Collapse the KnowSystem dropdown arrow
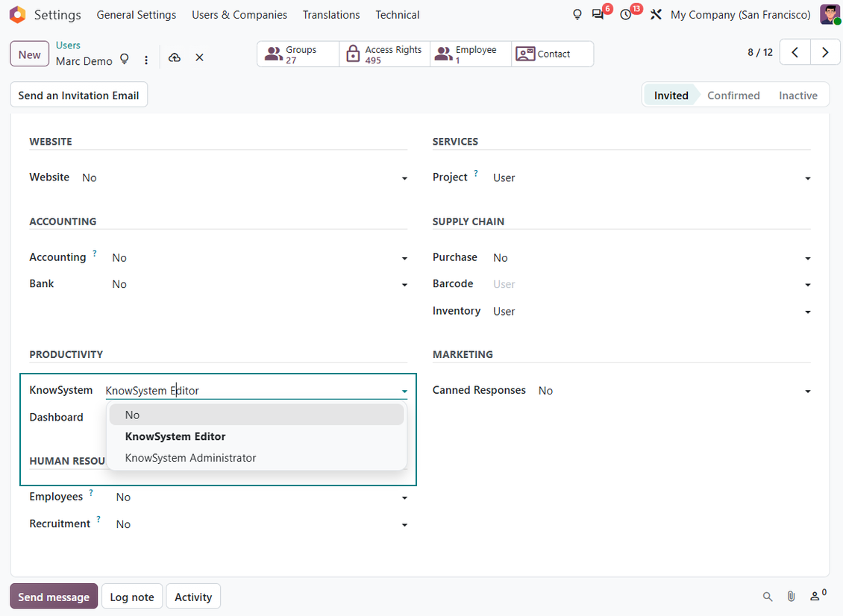Image resolution: width=843 pixels, height=616 pixels. pos(404,392)
